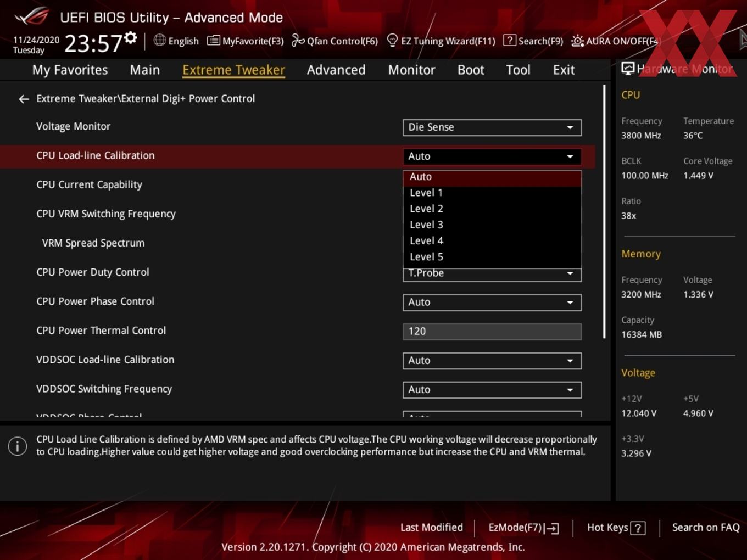Switch to Monitor tab
747x560 pixels.
411,70
